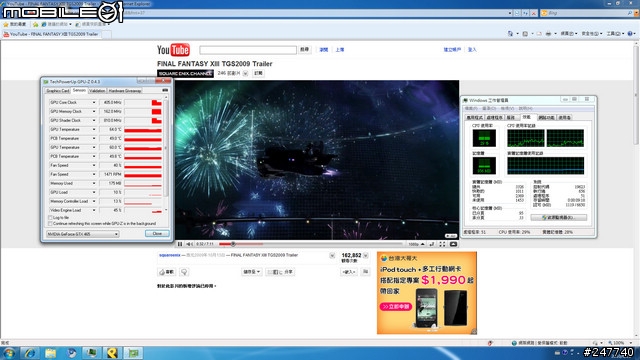This screenshot has width=640, height=360.
Task: Open GPU-Z Hardware Giveaway tab
Action: coord(125,91)
